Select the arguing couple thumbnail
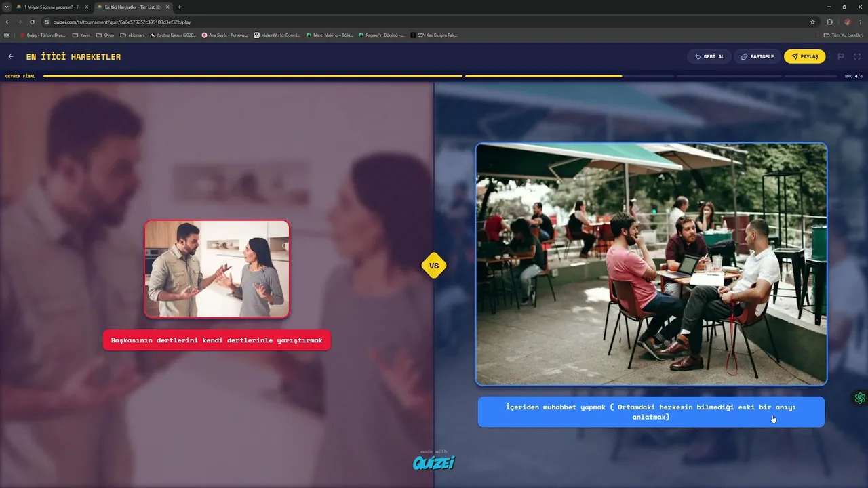Screen dimensions: 868x488 (x=216, y=269)
